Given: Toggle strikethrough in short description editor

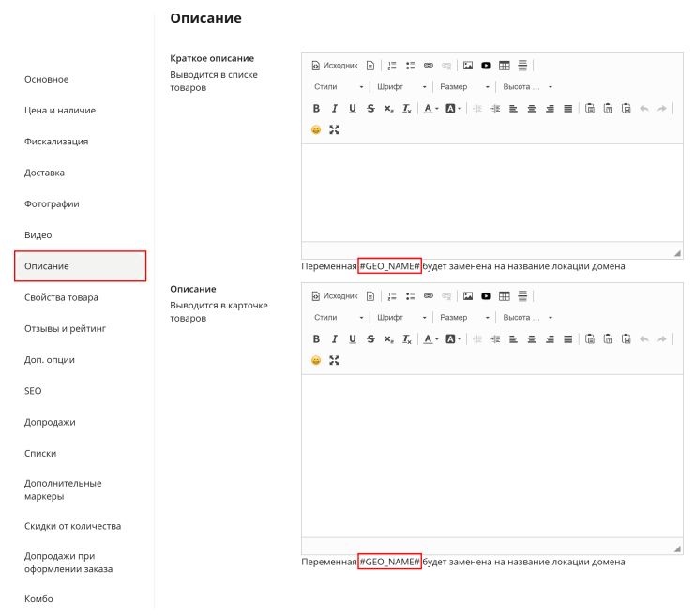Looking at the screenshot, I should point(370,109).
